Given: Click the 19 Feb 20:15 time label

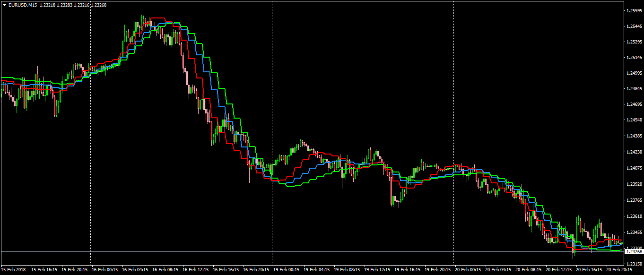Looking at the screenshot, I should [x=438, y=270].
